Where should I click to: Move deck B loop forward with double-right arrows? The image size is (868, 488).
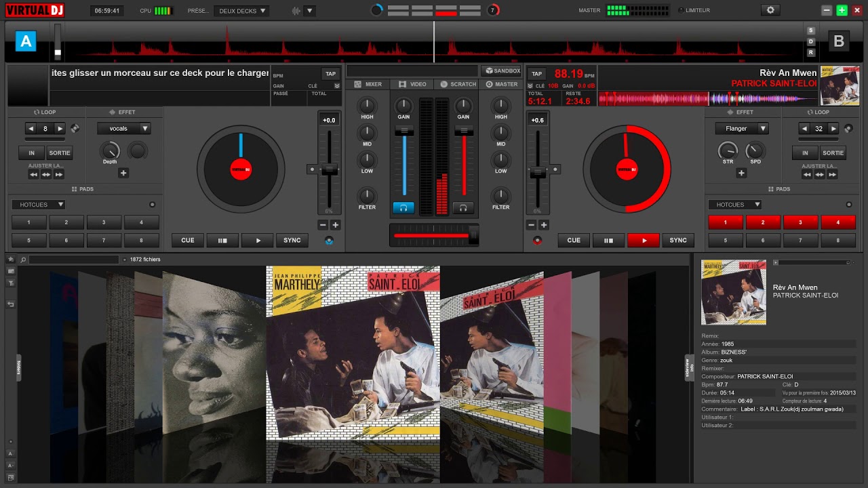pyautogui.click(x=833, y=174)
